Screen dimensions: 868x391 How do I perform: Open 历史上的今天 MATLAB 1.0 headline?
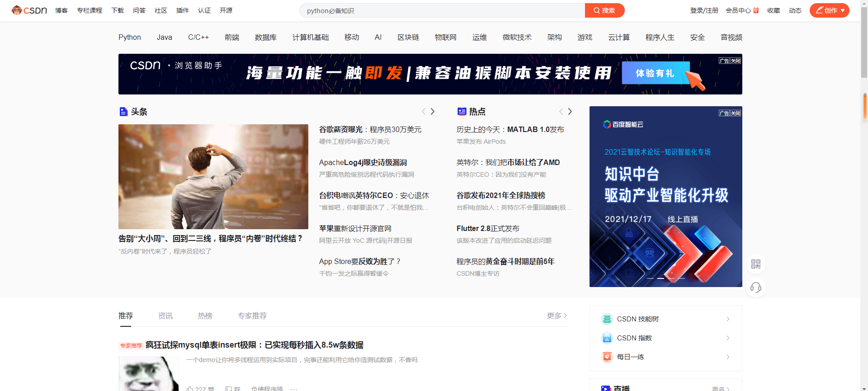(x=510, y=129)
